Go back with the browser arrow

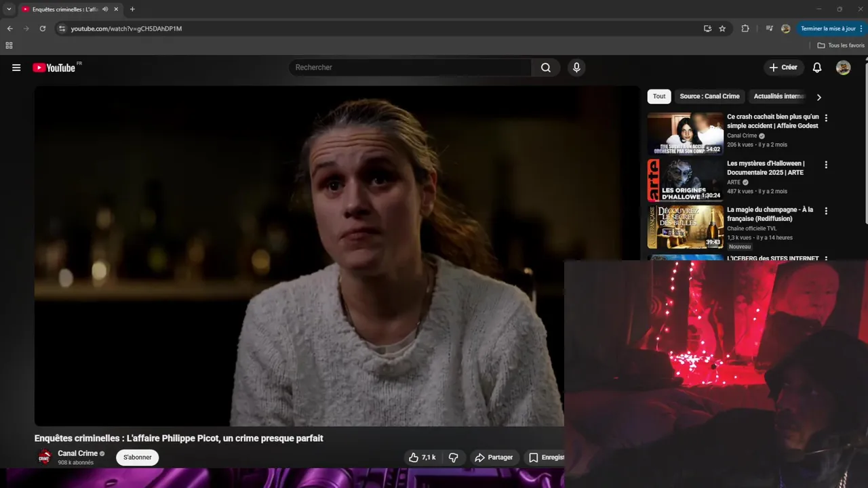click(9, 28)
